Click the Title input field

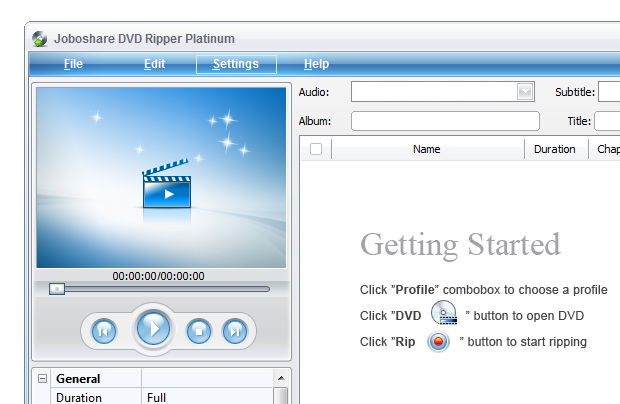[607, 121]
